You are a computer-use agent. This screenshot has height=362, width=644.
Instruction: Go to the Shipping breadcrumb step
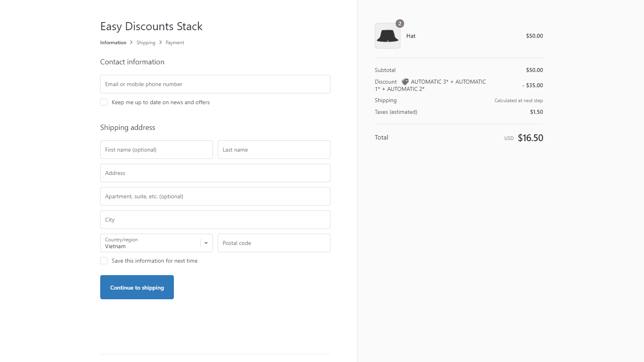tap(146, 43)
